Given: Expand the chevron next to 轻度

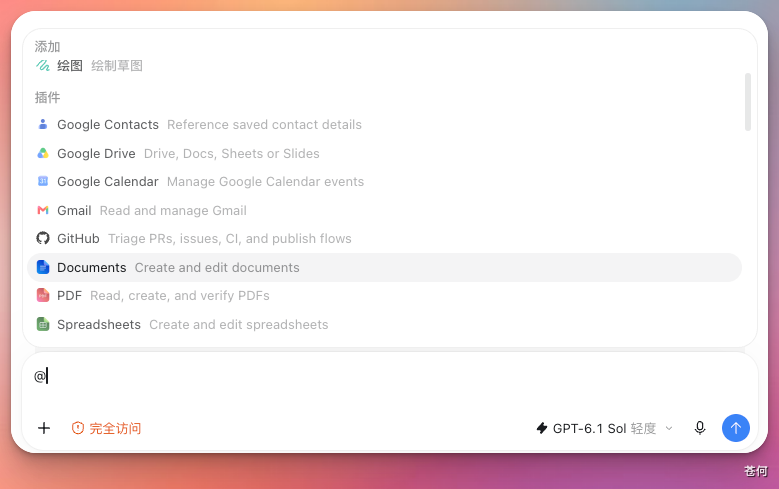Looking at the screenshot, I should (x=669, y=428).
